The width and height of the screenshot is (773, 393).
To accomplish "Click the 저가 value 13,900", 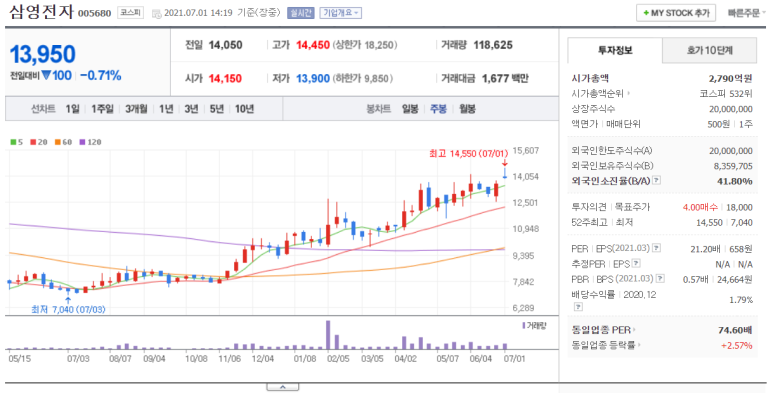I will (x=313, y=78).
